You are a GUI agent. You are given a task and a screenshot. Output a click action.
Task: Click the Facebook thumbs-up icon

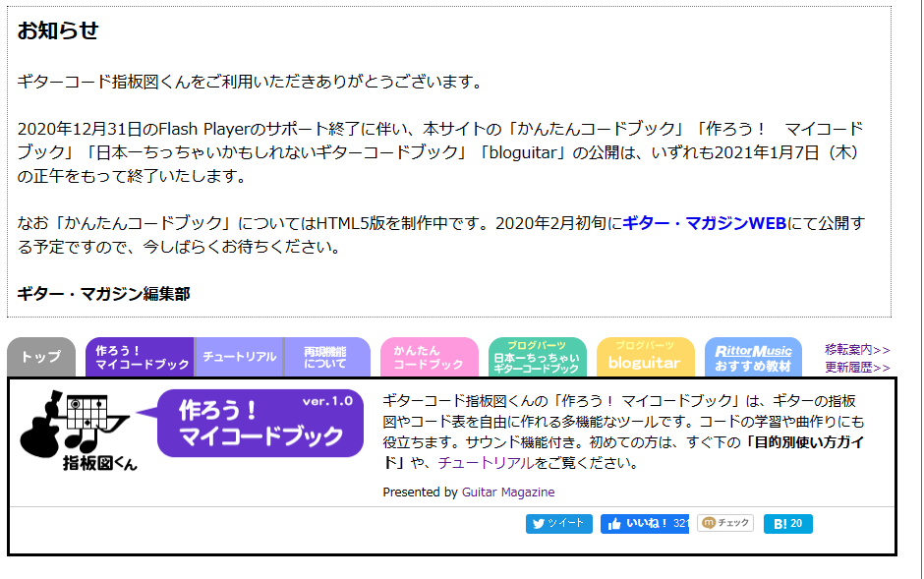pos(614,524)
